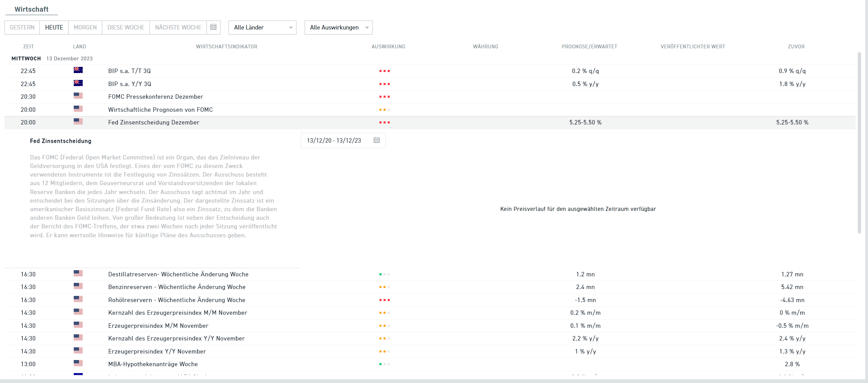868x383 pixels.
Task: Click US flag beside FOMC Pressekonferenz
Action: click(x=78, y=96)
